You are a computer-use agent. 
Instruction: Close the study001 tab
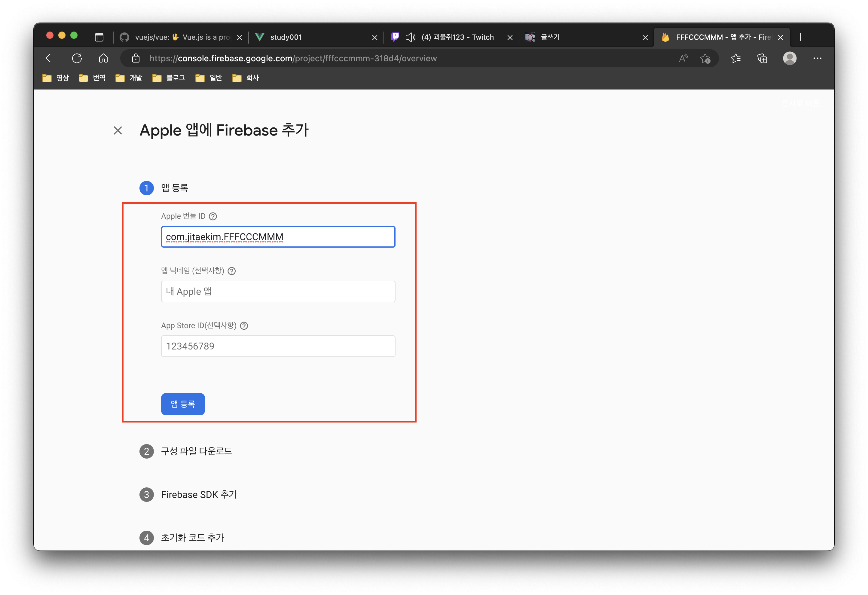click(x=375, y=37)
